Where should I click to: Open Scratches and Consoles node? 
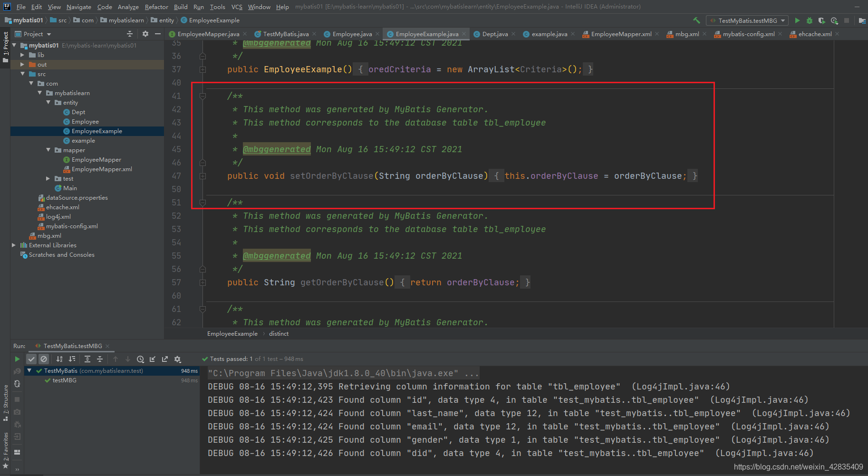coord(61,255)
